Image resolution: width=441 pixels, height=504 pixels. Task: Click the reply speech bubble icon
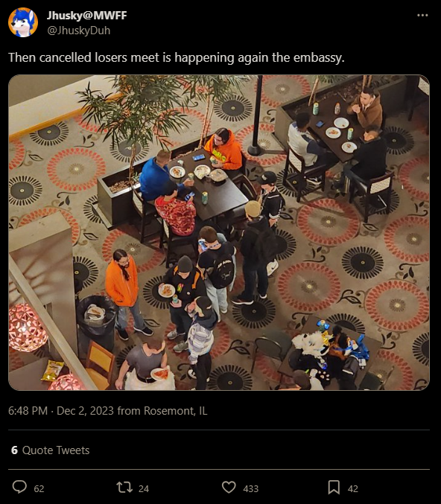coord(19,487)
